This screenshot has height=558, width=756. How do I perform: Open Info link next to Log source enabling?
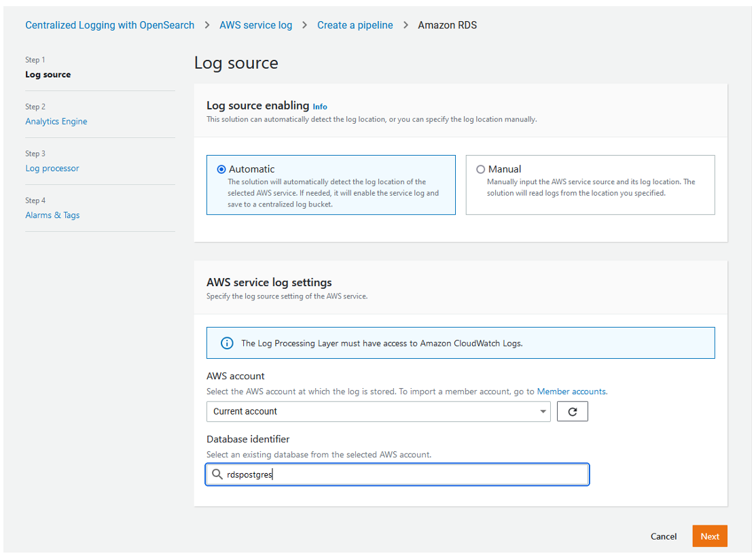[320, 107]
